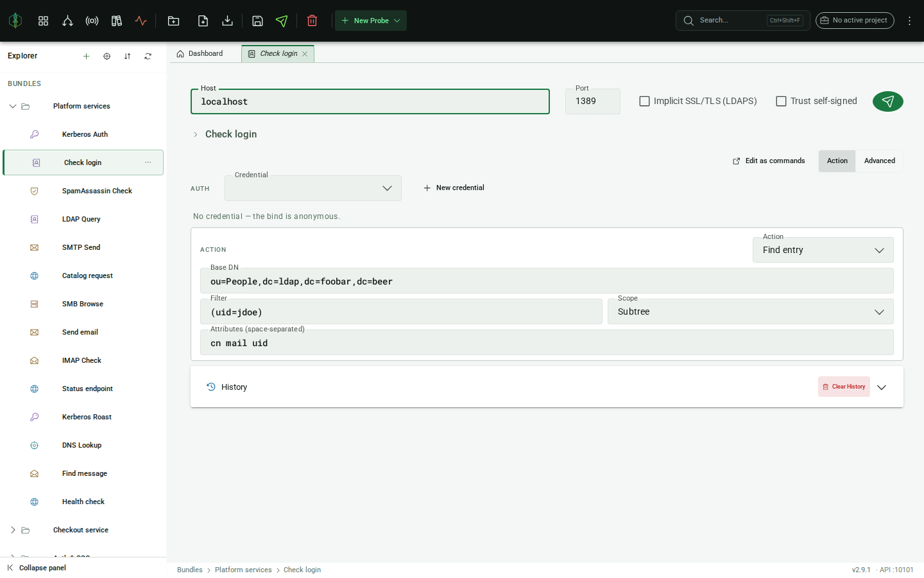Viewport: 924px width, 578px height.
Task: Toggle the Trust self-signed checkbox
Action: click(x=782, y=101)
